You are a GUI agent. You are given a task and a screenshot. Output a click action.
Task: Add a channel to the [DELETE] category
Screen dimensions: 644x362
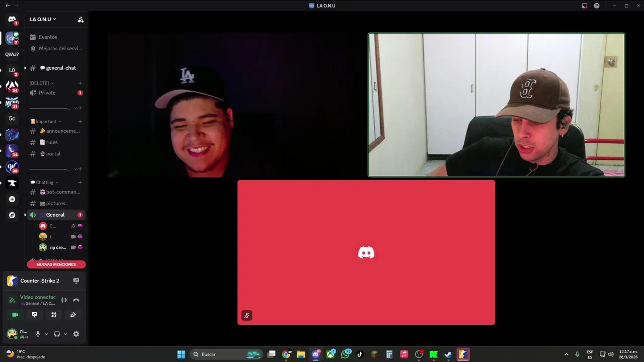tap(80, 83)
